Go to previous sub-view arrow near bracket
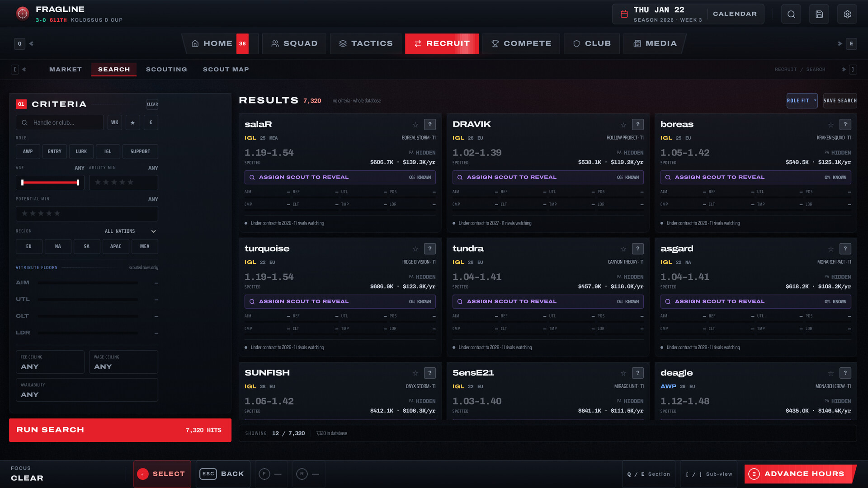868x488 pixels. click(x=24, y=69)
